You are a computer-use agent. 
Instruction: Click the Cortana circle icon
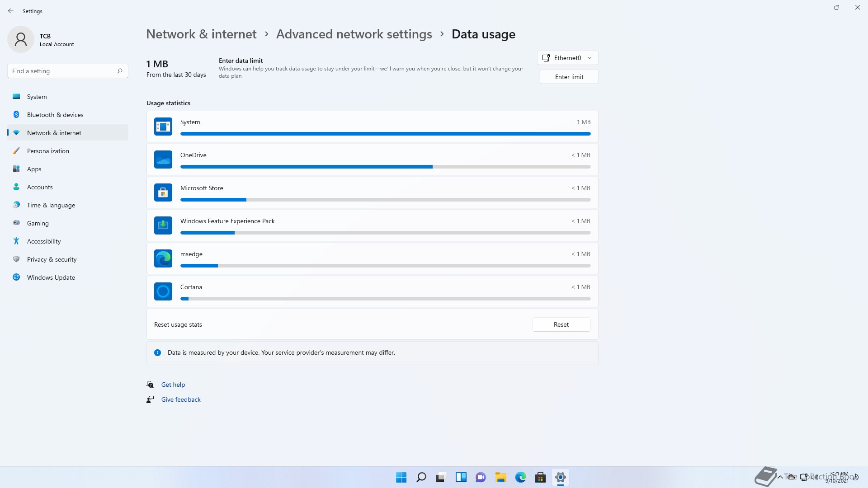pyautogui.click(x=163, y=291)
